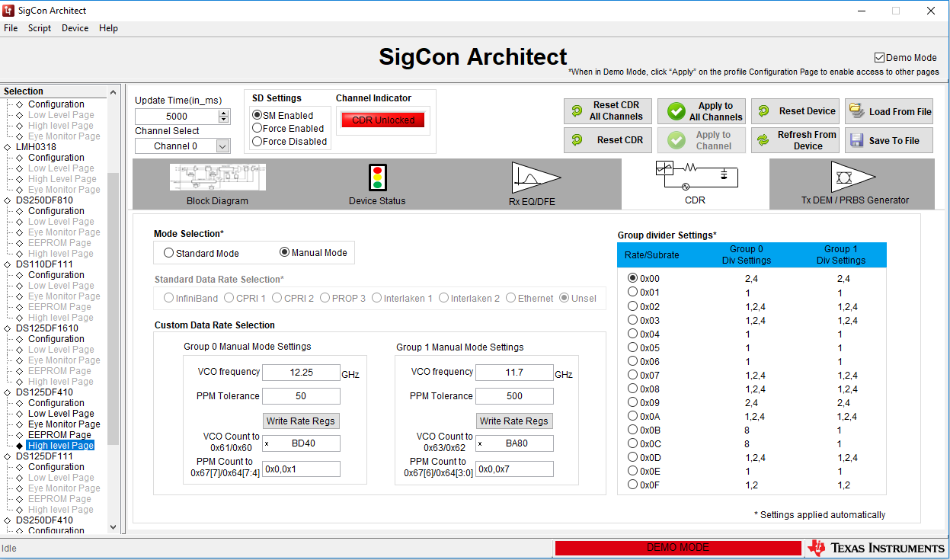Open the Block Diagram tab

coord(217,184)
